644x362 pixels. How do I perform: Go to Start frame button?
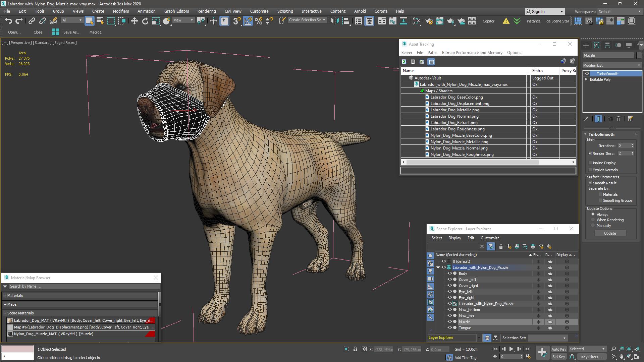pyautogui.click(x=495, y=349)
